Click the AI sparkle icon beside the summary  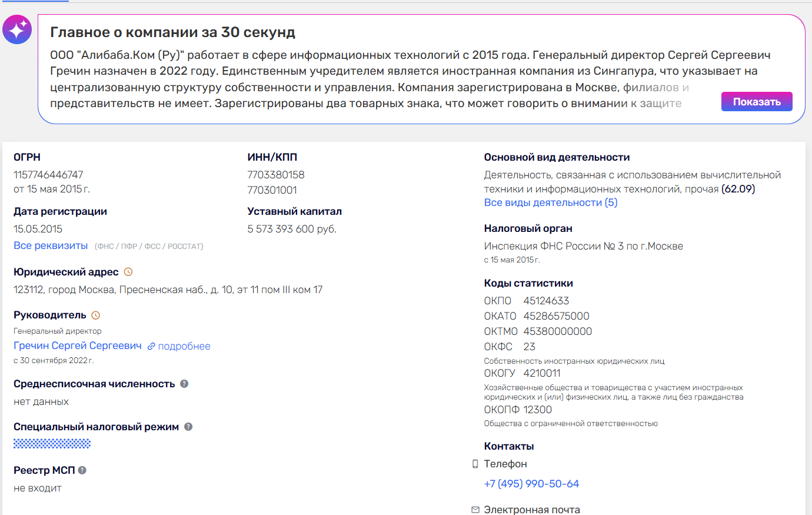pos(17,29)
